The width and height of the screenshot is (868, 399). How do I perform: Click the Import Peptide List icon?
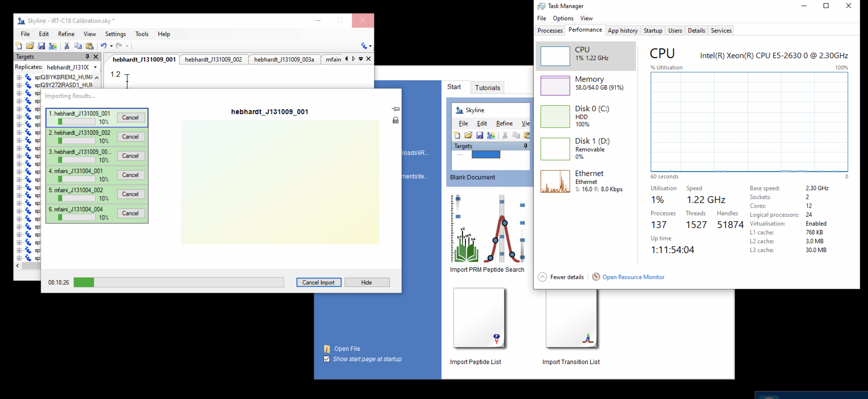(x=479, y=318)
